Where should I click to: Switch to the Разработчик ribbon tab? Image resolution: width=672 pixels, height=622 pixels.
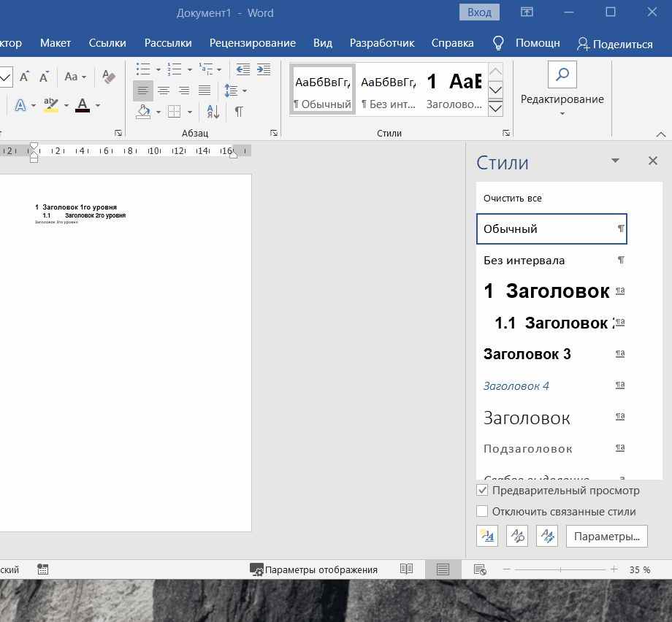coord(381,43)
